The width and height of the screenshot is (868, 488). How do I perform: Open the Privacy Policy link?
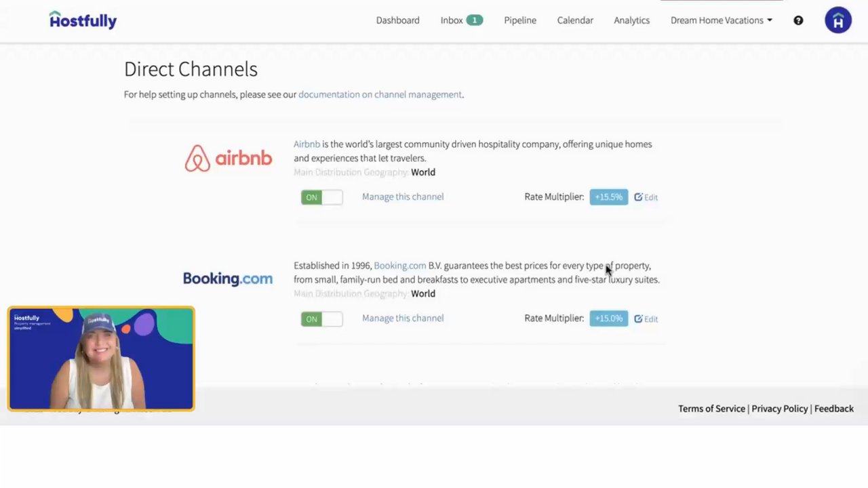(x=780, y=409)
